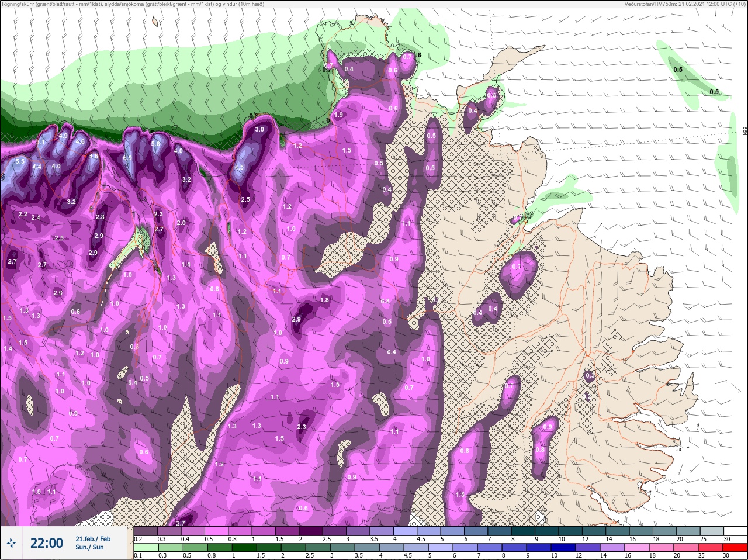Pick the lower legend red swatch labeled 30
The image size is (748, 560).
[735, 548]
